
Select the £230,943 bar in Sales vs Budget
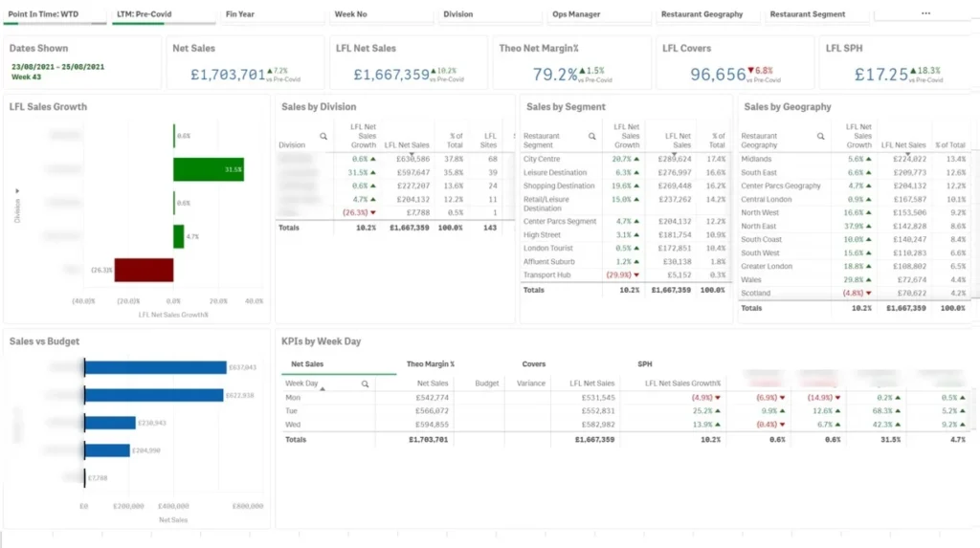110,423
